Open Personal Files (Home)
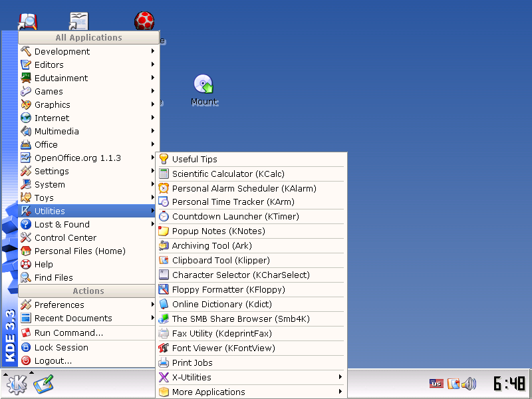 [87, 251]
